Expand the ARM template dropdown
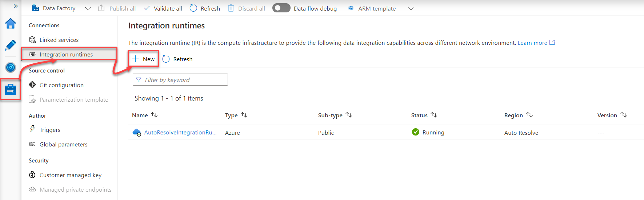This screenshot has width=644, height=200. 411,8
